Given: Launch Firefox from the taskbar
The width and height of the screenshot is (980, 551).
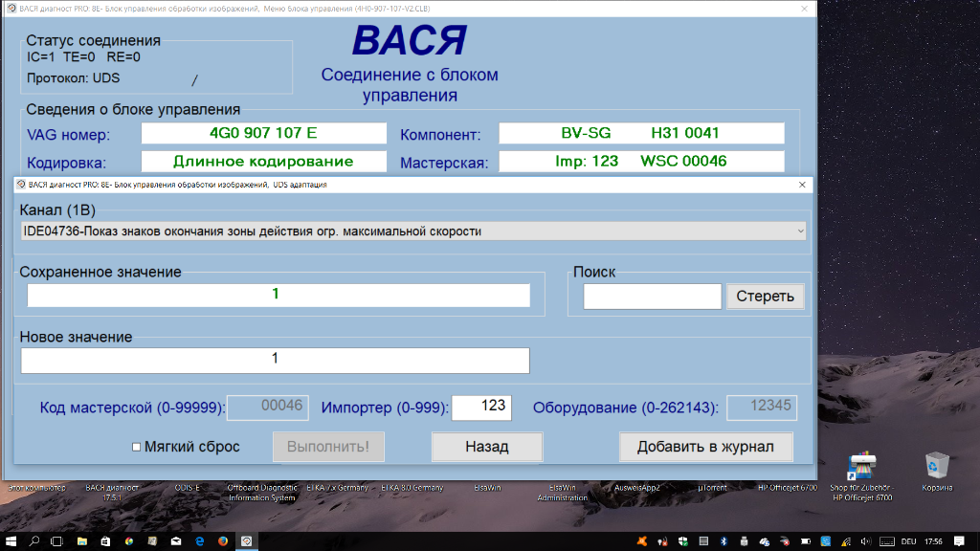Looking at the screenshot, I should coord(223,541).
